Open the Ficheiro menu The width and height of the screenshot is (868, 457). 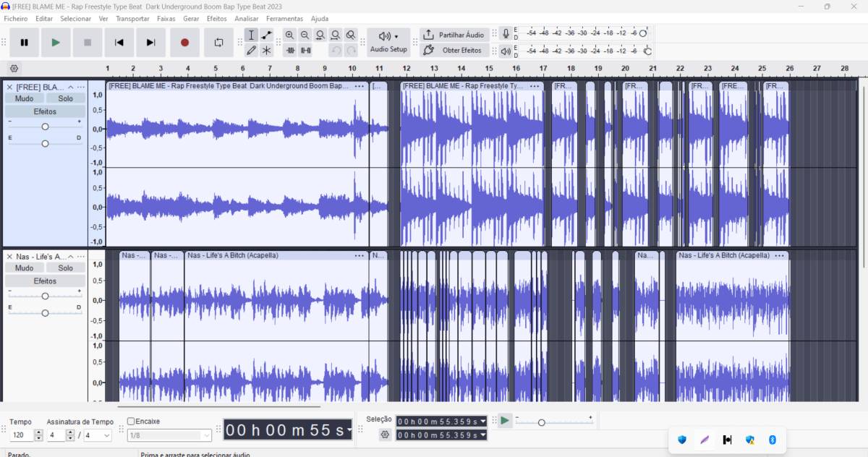(x=16, y=19)
